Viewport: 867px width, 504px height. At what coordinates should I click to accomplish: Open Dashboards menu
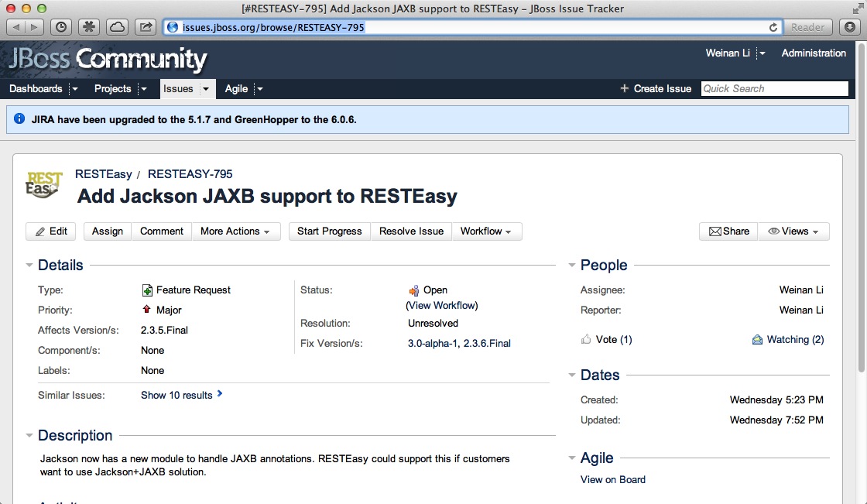tap(36, 88)
